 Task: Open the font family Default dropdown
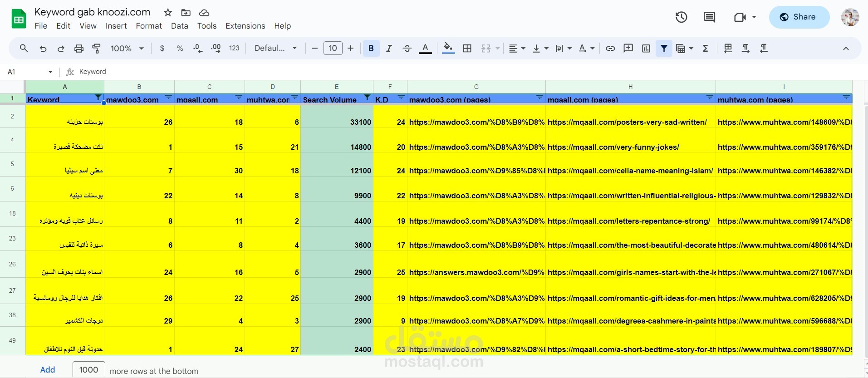pyautogui.click(x=275, y=48)
